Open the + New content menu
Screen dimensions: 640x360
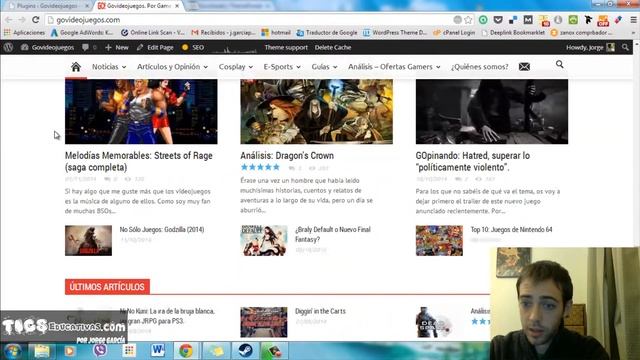(117, 47)
